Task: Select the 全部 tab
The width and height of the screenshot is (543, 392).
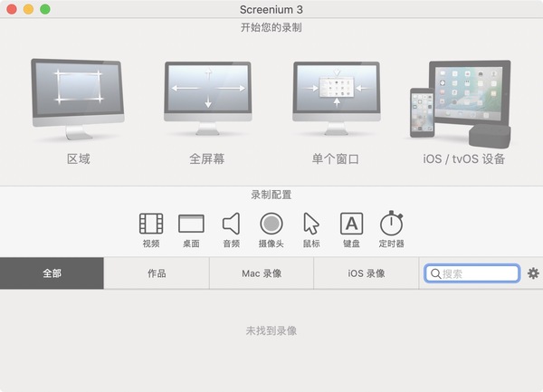Action: 52,273
